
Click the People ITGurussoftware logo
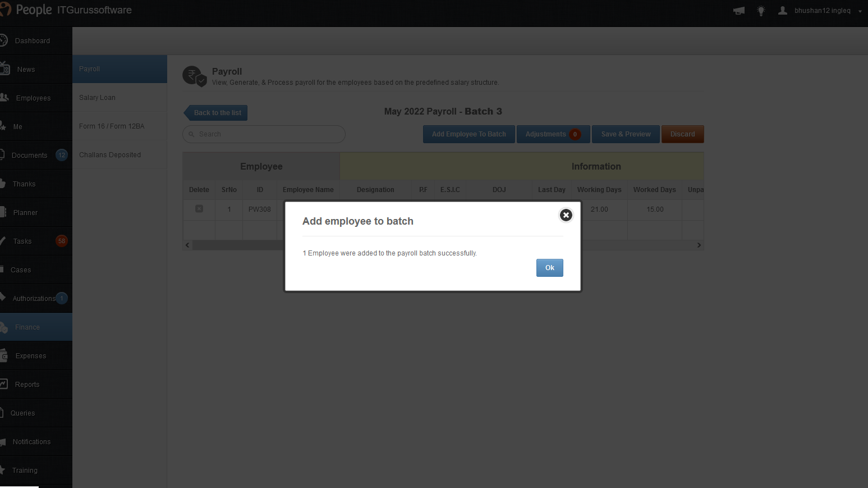tap(66, 10)
